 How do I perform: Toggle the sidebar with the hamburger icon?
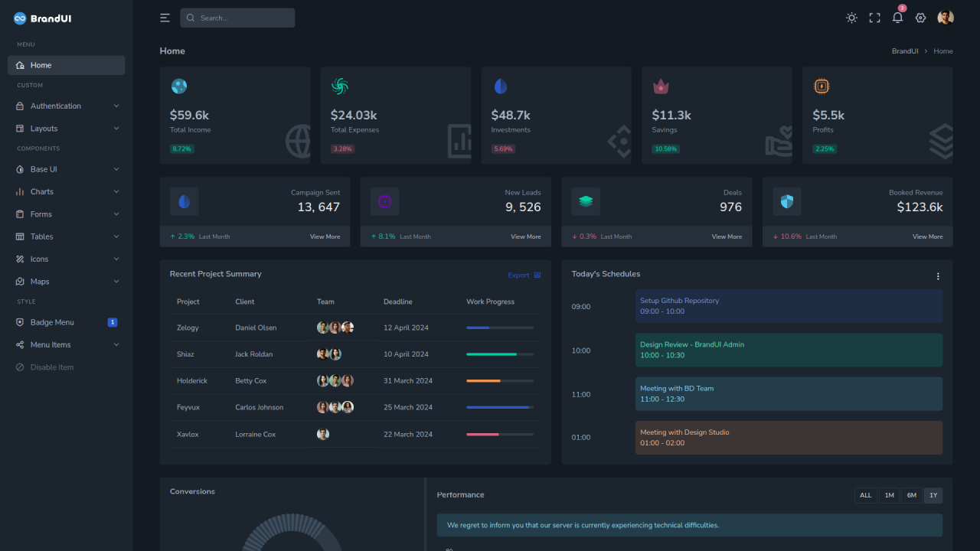tap(165, 18)
